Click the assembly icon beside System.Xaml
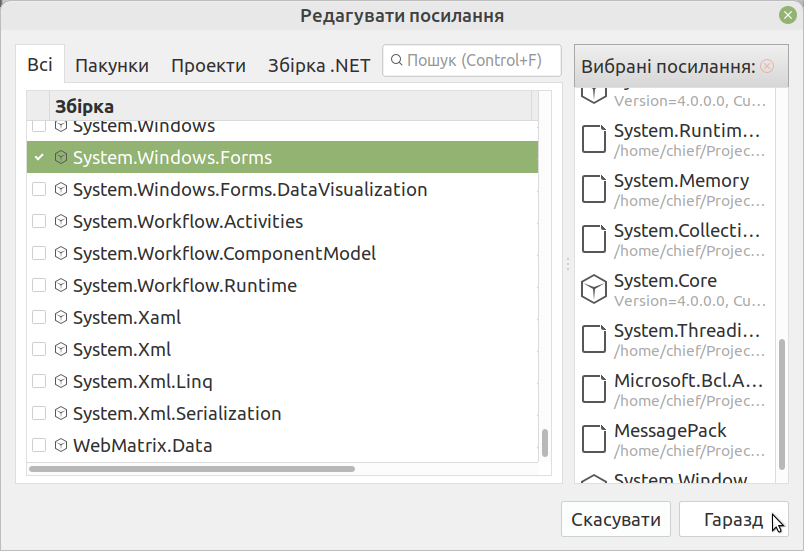Image resolution: width=804 pixels, height=551 pixels. pos(61,317)
